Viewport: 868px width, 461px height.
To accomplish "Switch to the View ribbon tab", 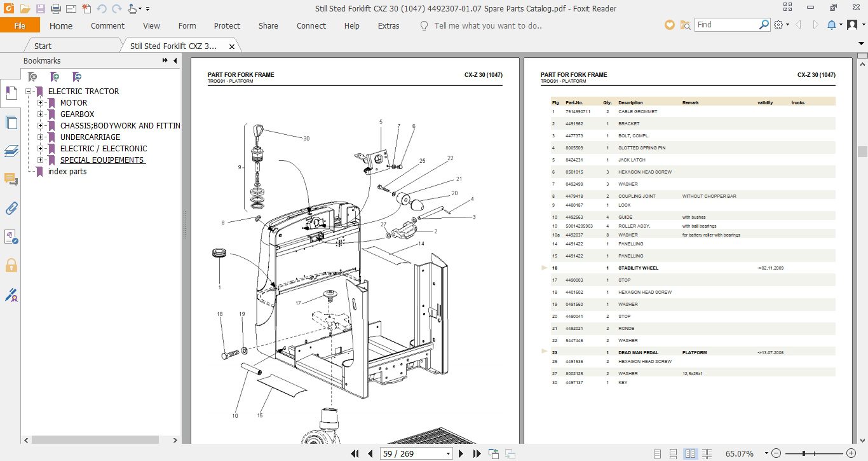I will (151, 25).
